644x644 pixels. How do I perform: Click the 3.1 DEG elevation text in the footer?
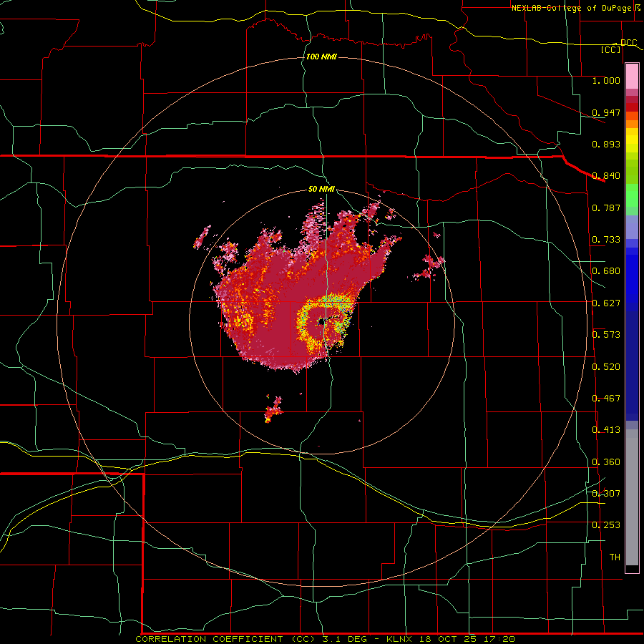coord(347,639)
